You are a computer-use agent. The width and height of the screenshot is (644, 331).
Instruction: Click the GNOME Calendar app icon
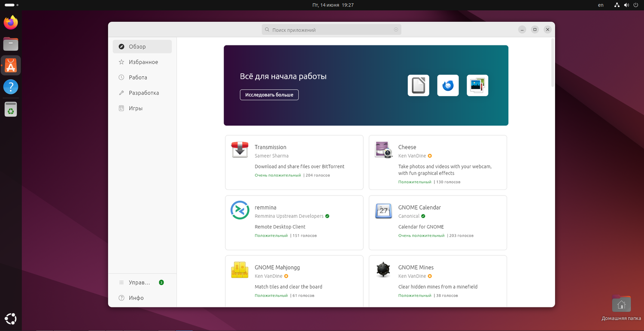[383, 210]
